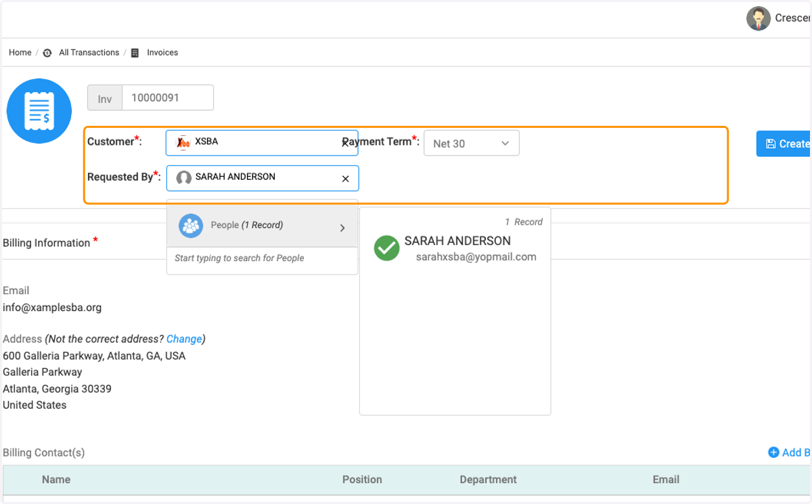Click the Inv prefix label
Image resolution: width=812 pixels, height=504 pixels.
tap(105, 98)
